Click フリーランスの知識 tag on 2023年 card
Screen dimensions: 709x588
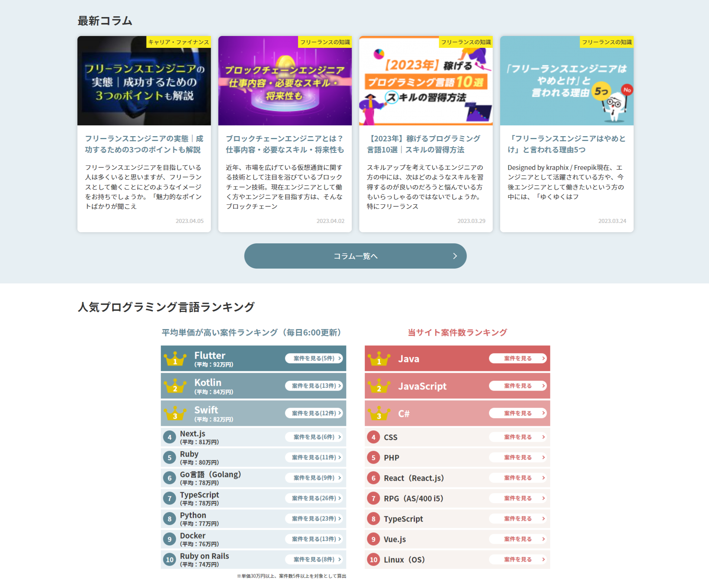pos(466,42)
